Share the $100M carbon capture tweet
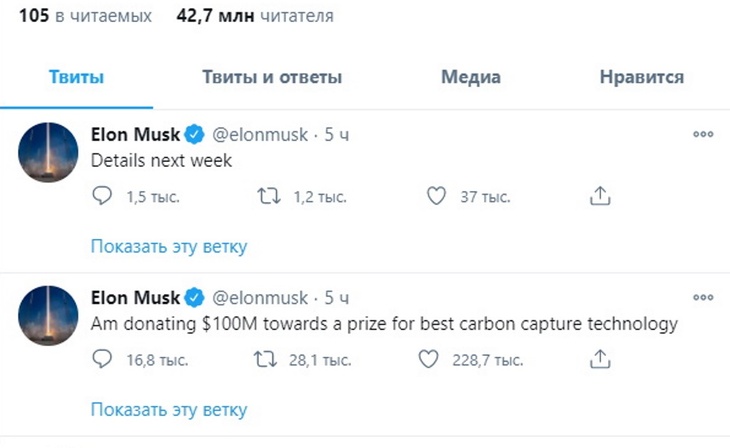Image resolution: width=730 pixels, height=448 pixels. tap(599, 359)
